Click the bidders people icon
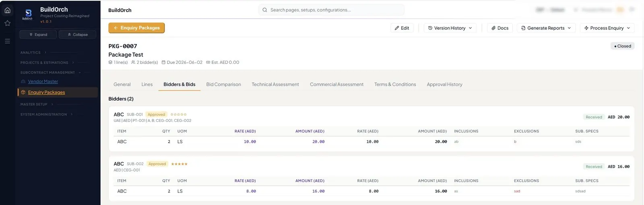This screenshot has width=644, height=205. (133, 62)
